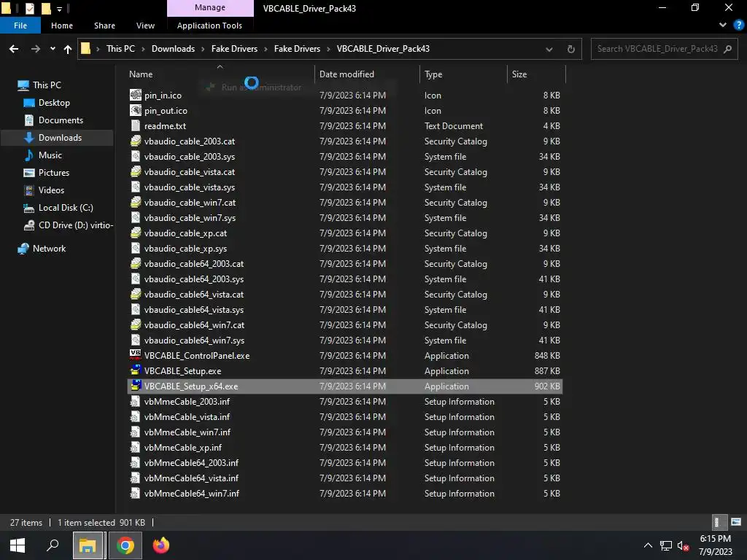Launch Firefox from the taskbar

(161, 545)
